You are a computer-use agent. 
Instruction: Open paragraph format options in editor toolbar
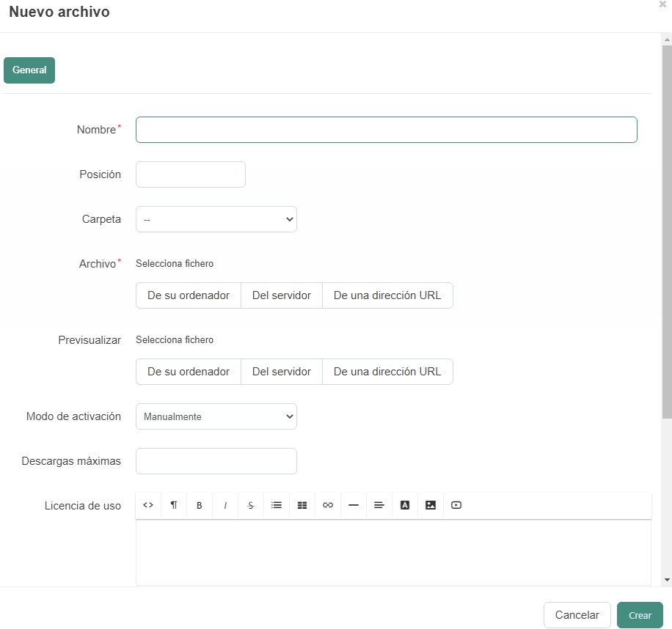click(x=174, y=505)
